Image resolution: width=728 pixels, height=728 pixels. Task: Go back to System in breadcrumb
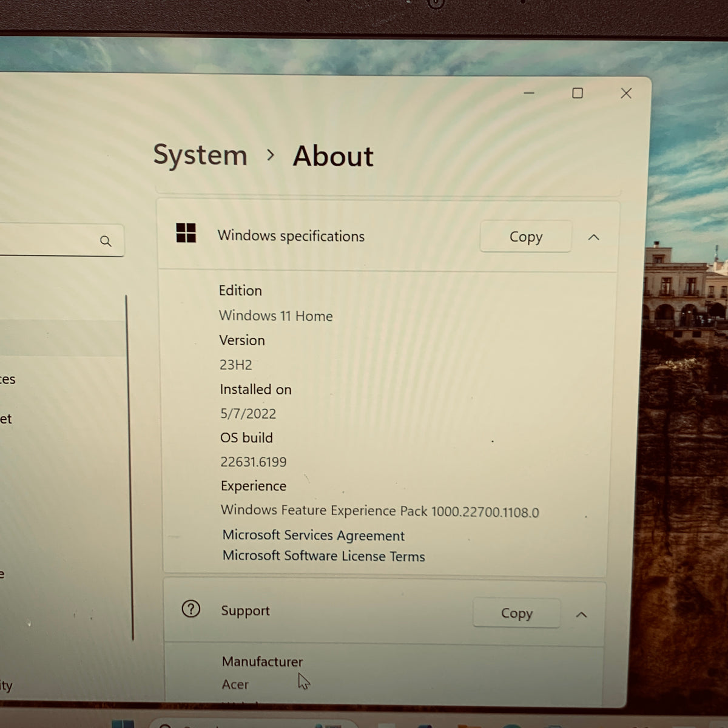(200, 155)
